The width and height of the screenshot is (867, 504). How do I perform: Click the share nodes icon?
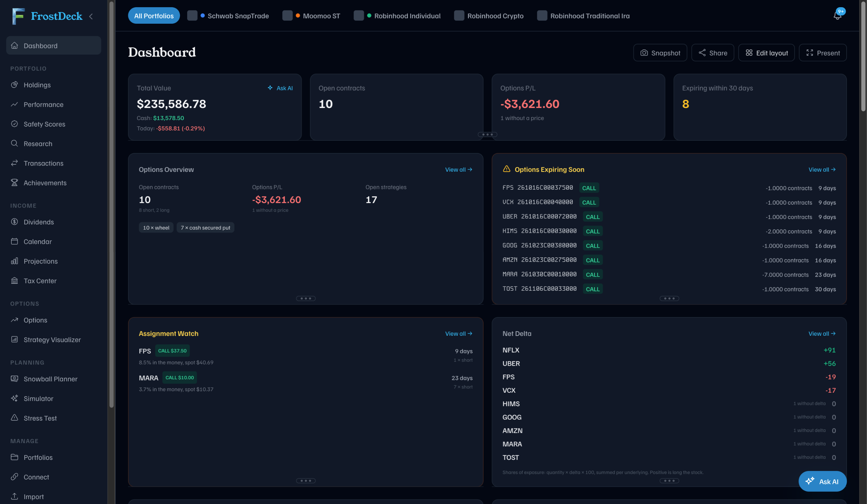tap(702, 52)
